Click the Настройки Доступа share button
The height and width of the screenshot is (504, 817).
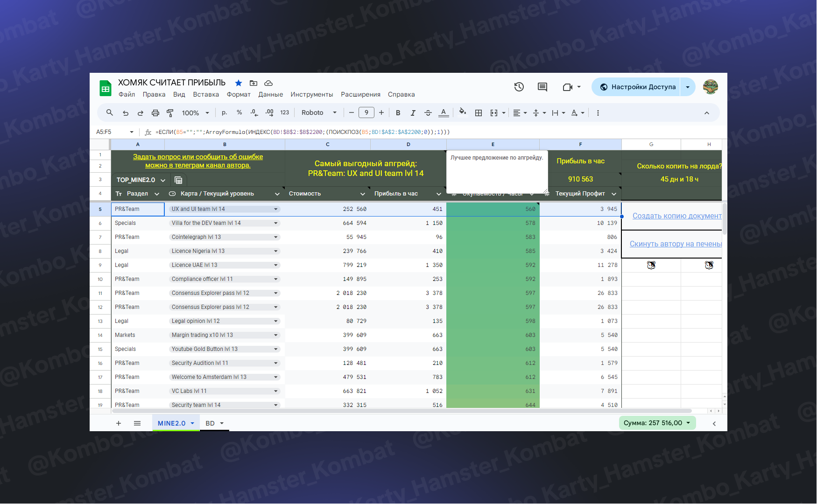(x=637, y=87)
